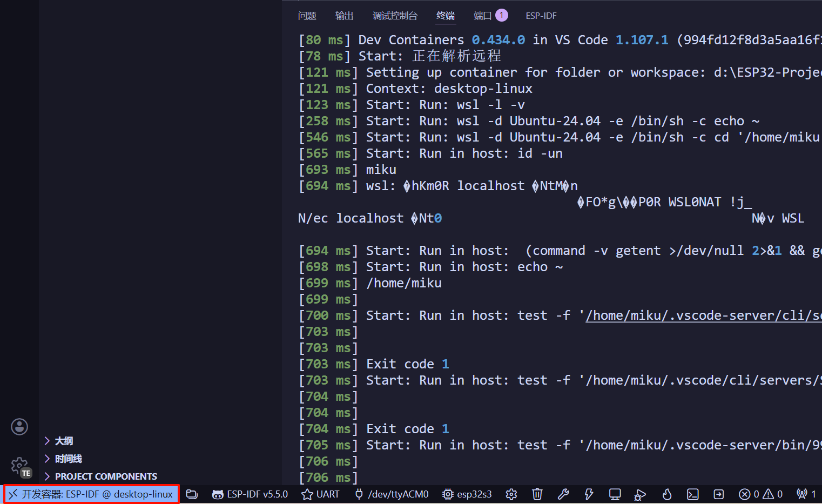This screenshot has height=504, width=822.
Task: Click the Build, Flash and Monitor flame icon
Action: click(667, 494)
